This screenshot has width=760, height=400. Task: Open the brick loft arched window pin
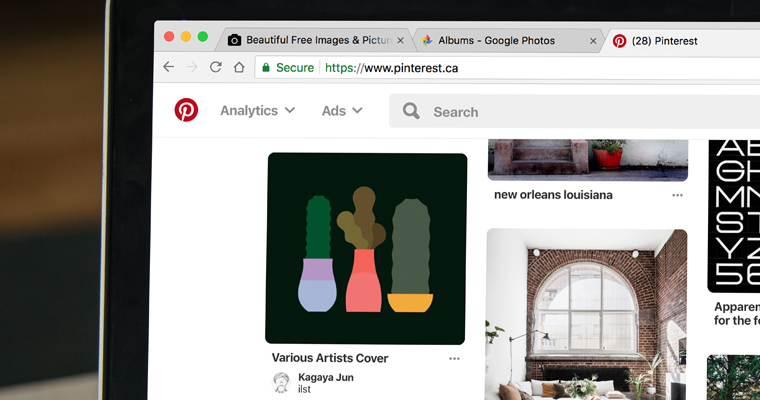coord(586,314)
